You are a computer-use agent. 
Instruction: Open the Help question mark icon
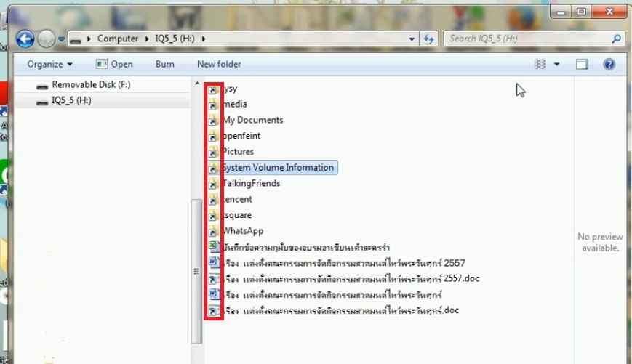click(x=609, y=65)
